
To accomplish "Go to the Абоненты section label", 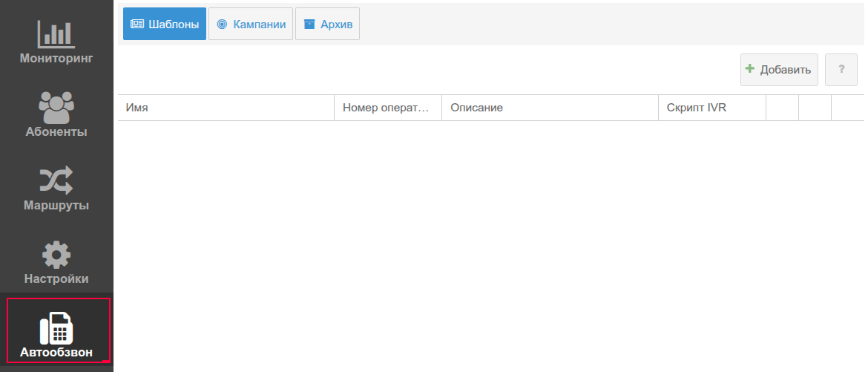I will click(56, 132).
